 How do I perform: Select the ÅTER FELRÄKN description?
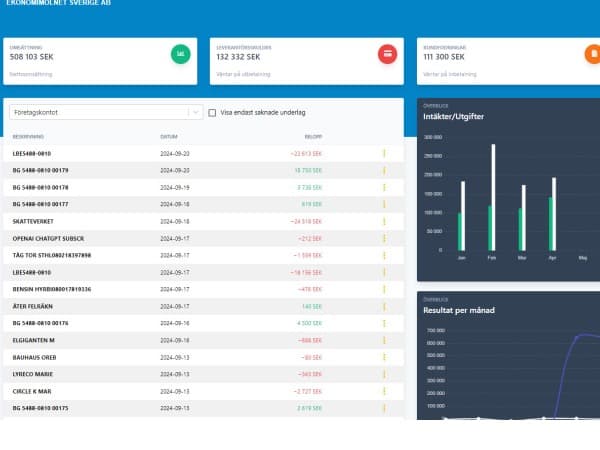(x=33, y=307)
